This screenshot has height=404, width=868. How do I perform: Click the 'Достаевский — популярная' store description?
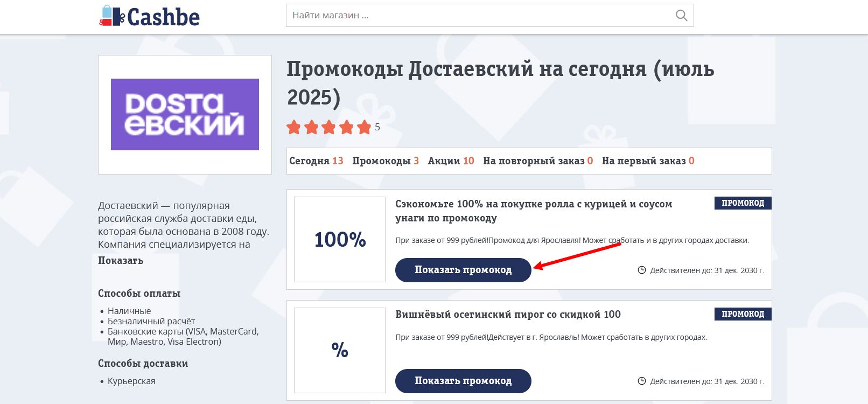click(x=184, y=225)
